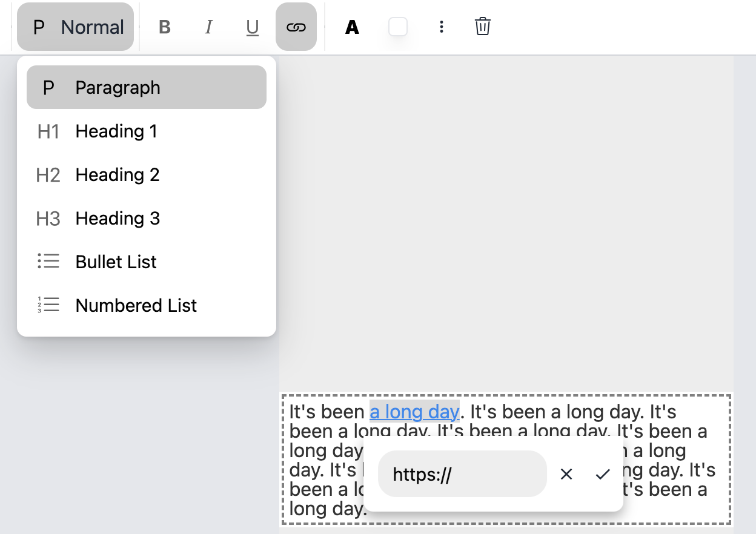The width and height of the screenshot is (756, 534).
Task: Apply underline to selected text
Action: point(252,27)
